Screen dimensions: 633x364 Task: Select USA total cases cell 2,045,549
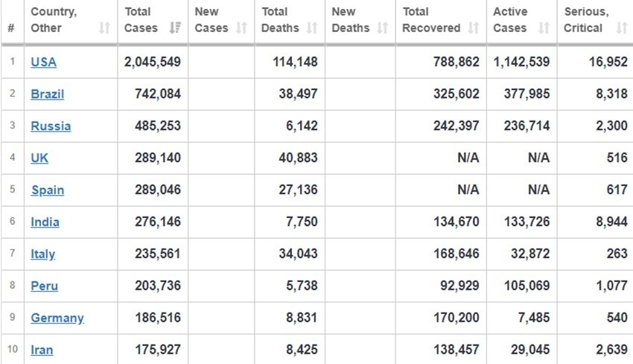point(153,62)
